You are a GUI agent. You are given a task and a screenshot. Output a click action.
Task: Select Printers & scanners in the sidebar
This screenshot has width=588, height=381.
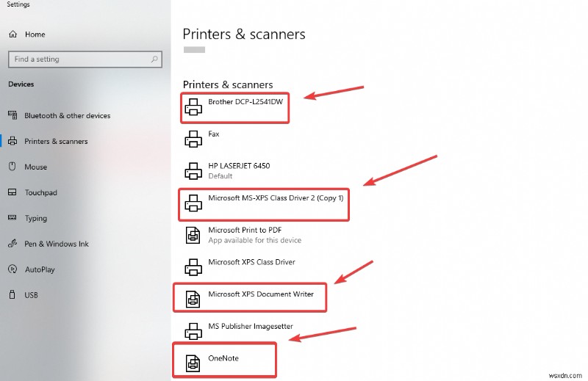click(56, 141)
